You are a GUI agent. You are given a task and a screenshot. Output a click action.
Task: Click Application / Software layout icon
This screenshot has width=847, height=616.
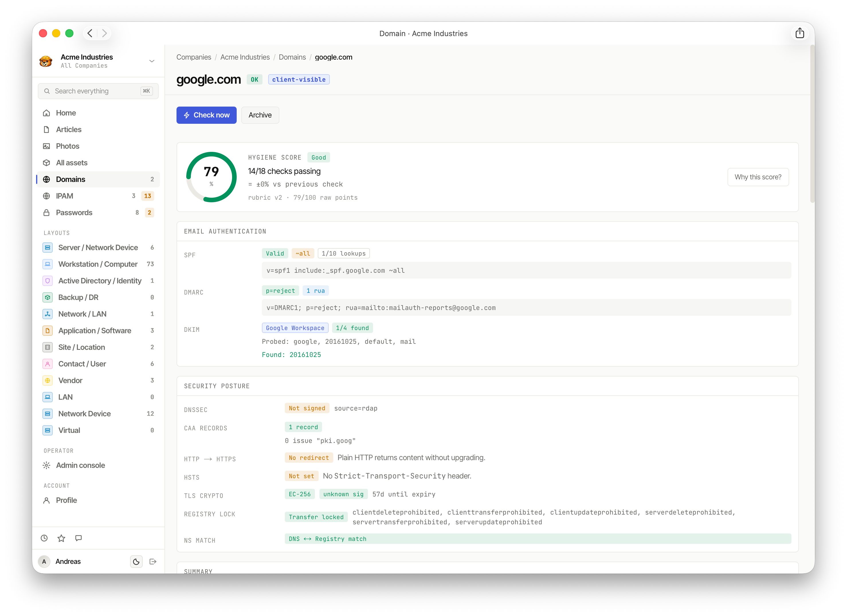point(48,330)
